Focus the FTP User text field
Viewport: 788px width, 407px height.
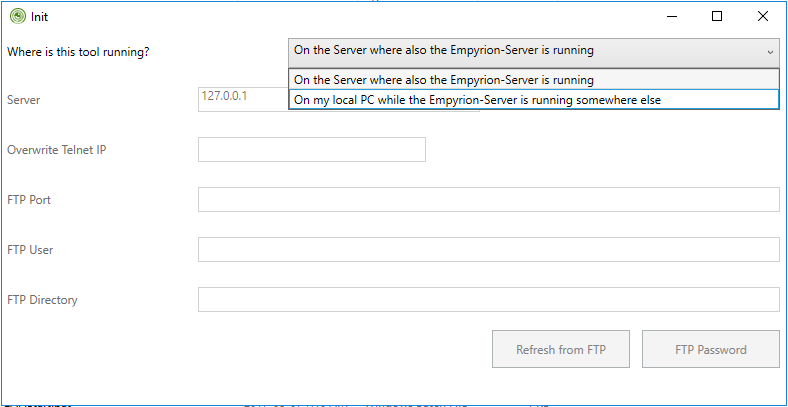pyautogui.click(x=488, y=250)
